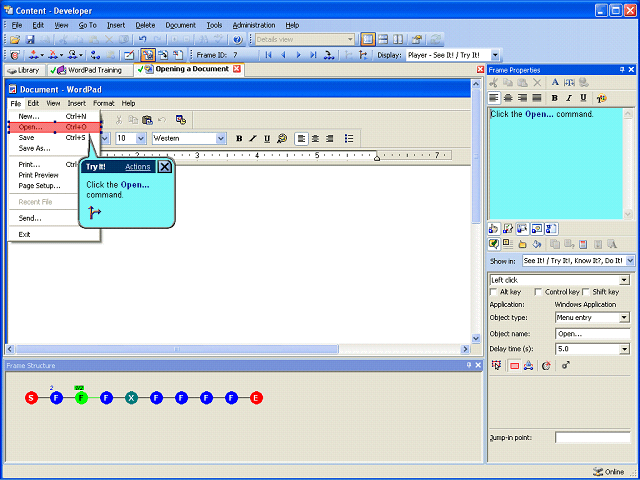This screenshot has width=640, height=480.
Task: Open the Left click action dropdown
Action: (x=624, y=280)
